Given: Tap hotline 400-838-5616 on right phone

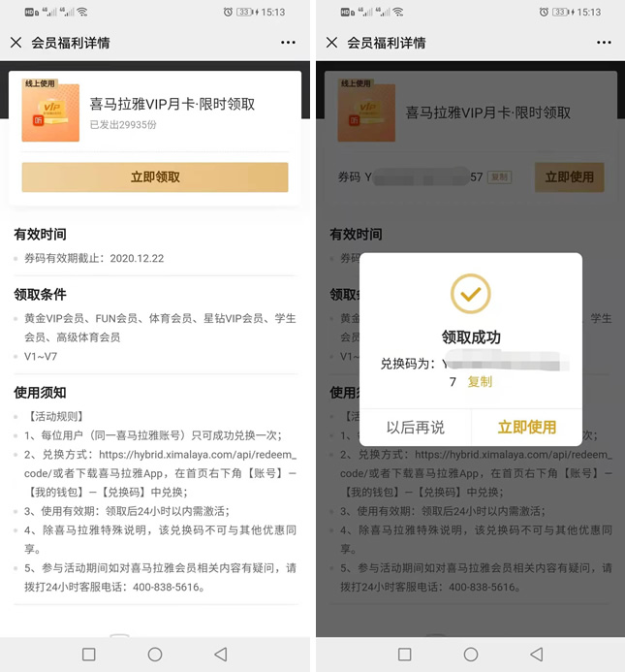Looking at the screenshot, I should (482, 587).
